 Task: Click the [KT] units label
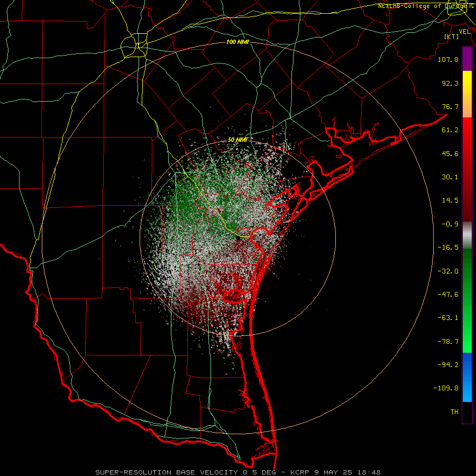(x=452, y=36)
